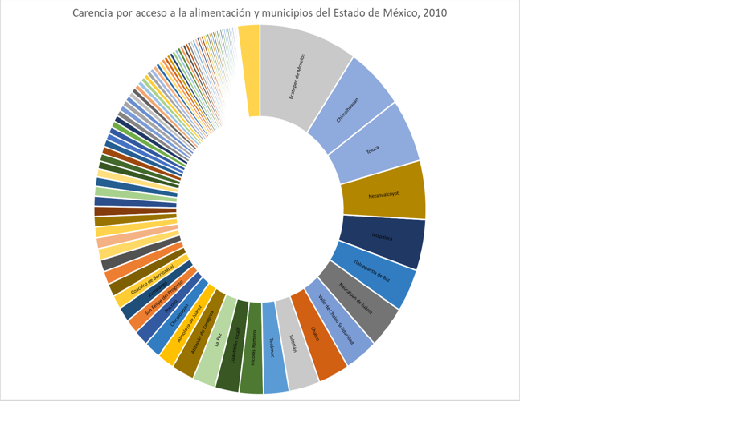This screenshot has width=736, height=426.
Task: Select the Tlalnepantla de Baz slice
Action: click(372, 275)
